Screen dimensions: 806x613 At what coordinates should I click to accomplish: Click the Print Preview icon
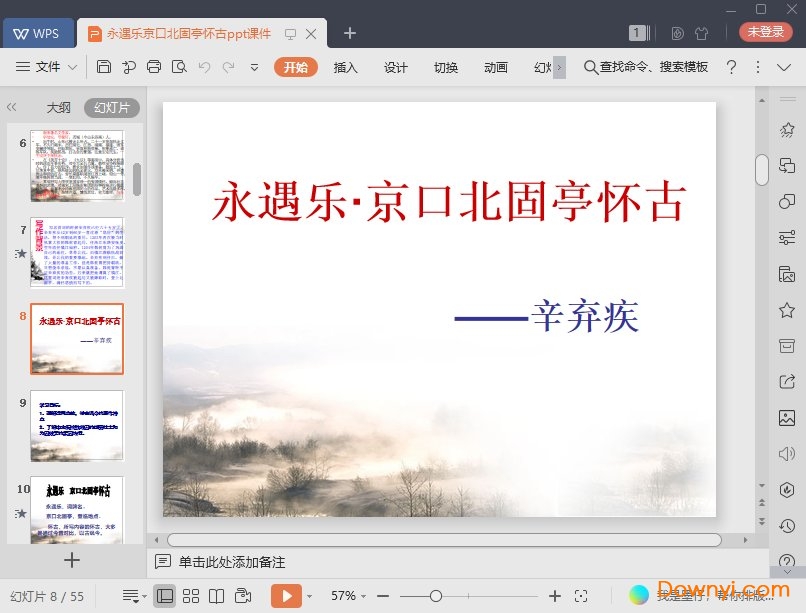point(178,67)
